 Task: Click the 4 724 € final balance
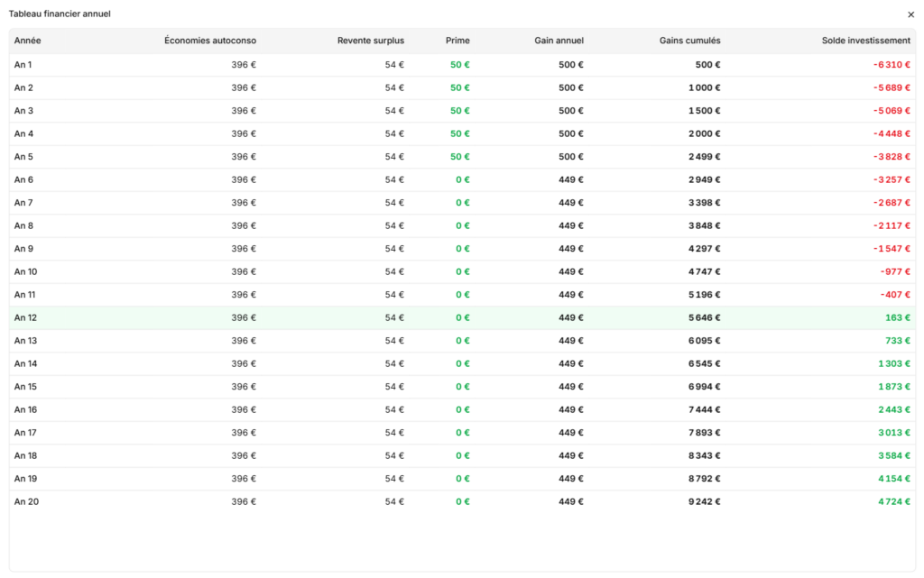(894, 502)
